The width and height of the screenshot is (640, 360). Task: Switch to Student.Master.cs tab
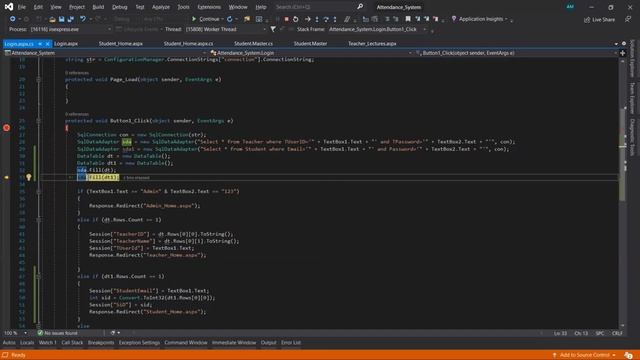[x=253, y=44]
